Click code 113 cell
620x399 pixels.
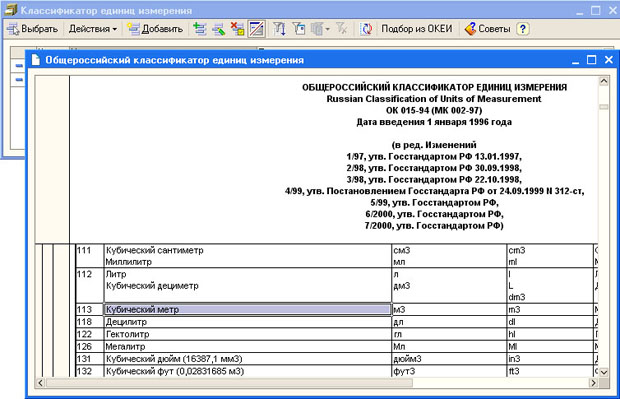pos(90,310)
